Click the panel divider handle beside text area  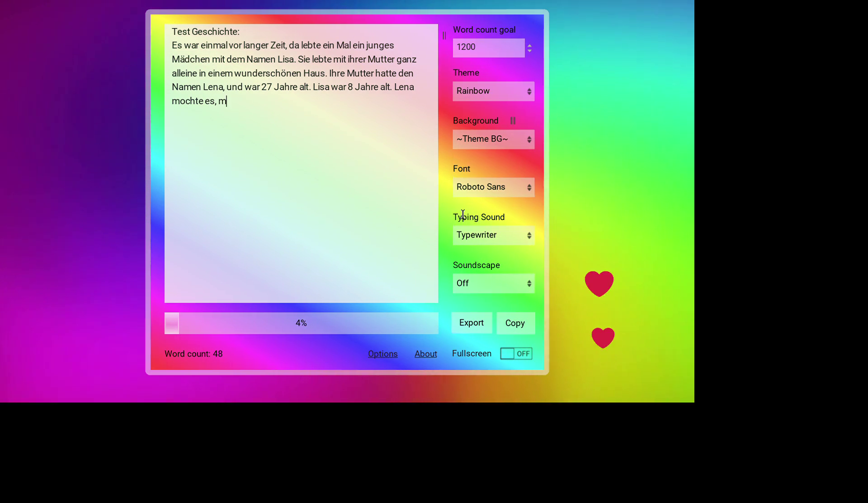444,35
